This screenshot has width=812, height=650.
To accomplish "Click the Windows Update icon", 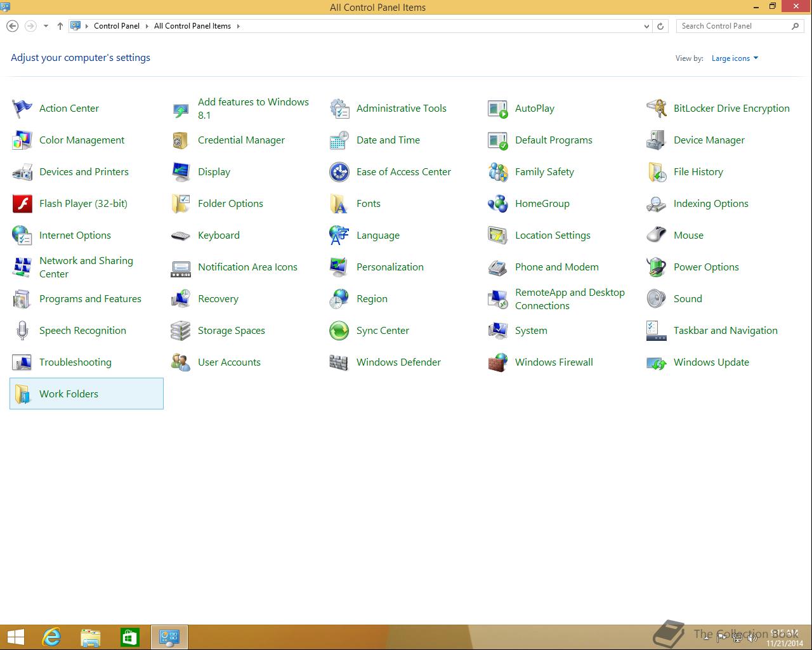I will pyautogui.click(x=657, y=362).
